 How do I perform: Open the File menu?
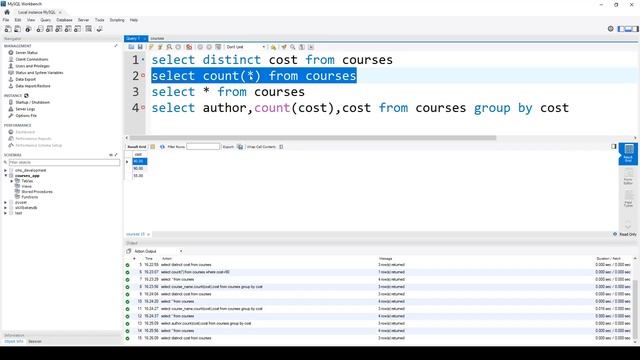point(6,20)
